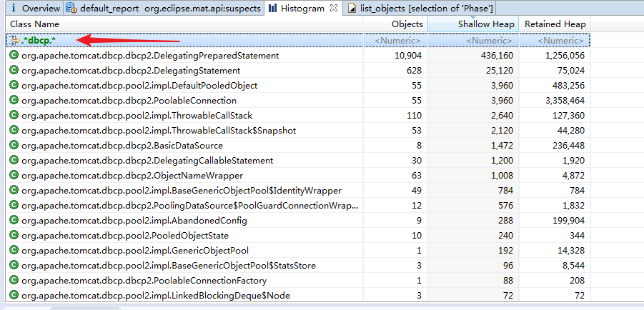
Task: Click the 199,904 retained heap value
Action: click(x=568, y=221)
